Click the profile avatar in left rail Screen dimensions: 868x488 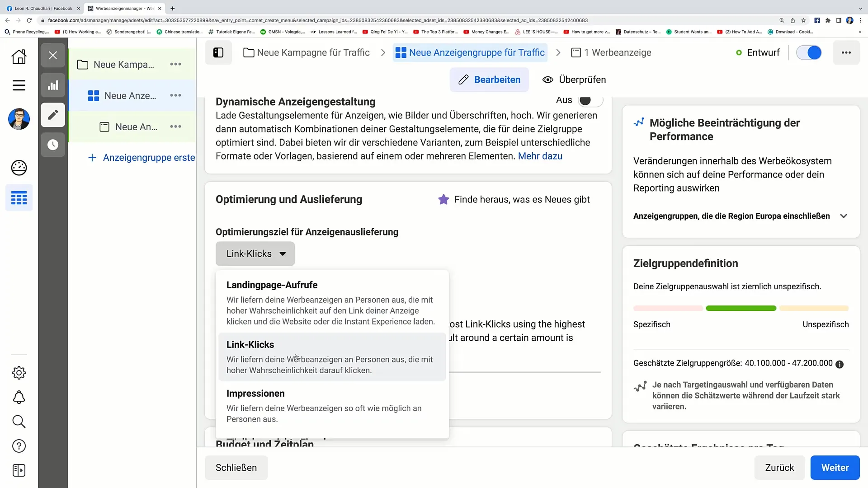19,119
